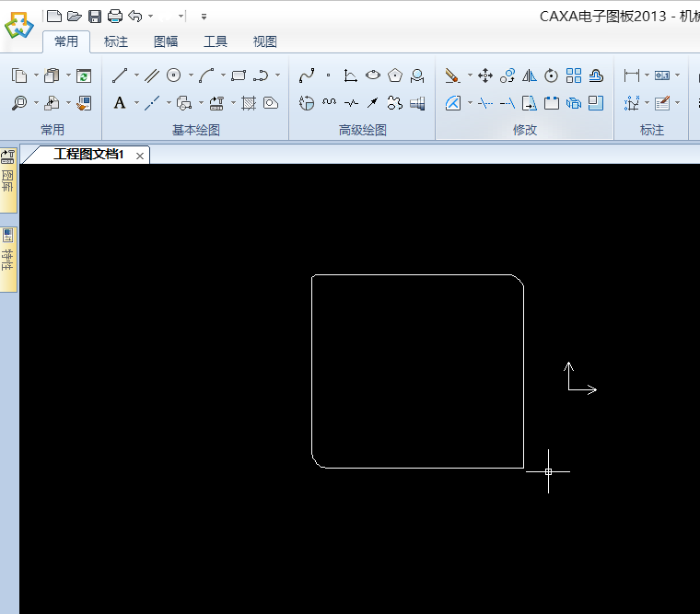
Task: Select the Tolerance annotation tool
Action: coord(662,75)
